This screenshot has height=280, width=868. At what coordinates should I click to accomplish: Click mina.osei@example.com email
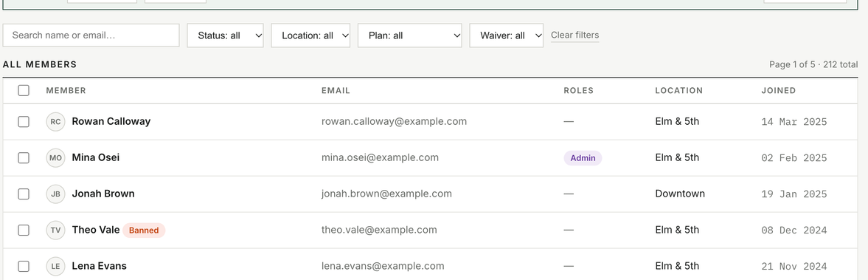(x=381, y=157)
